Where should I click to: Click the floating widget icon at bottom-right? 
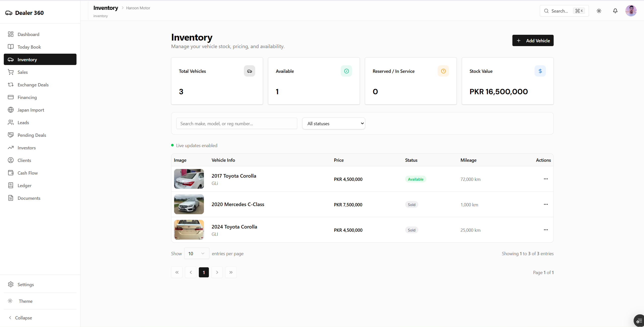coord(639,321)
